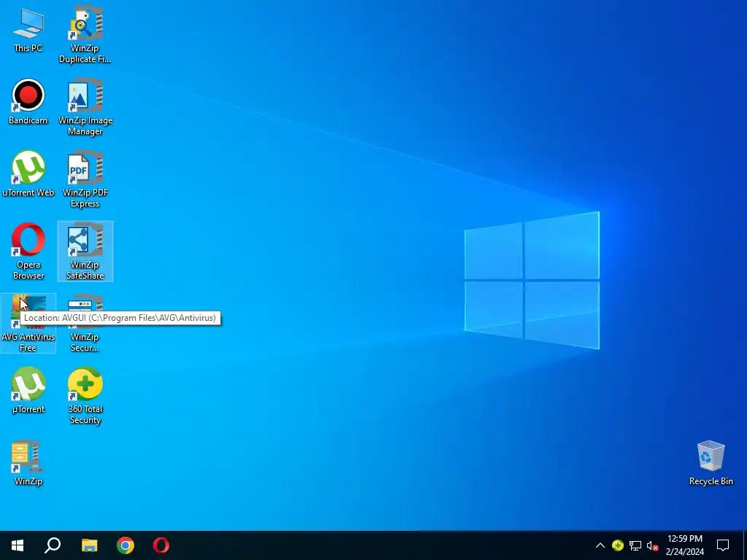Click the Show desktop strip

click(745, 545)
